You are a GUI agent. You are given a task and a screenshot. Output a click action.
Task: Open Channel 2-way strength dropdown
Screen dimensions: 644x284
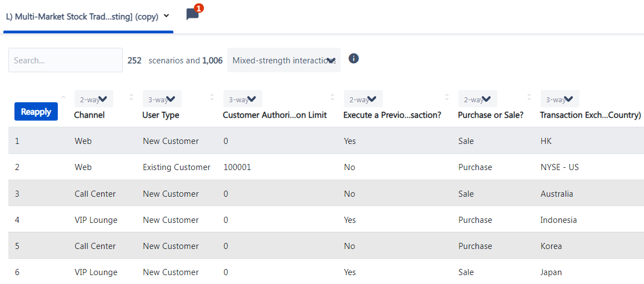click(x=94, y=98)
